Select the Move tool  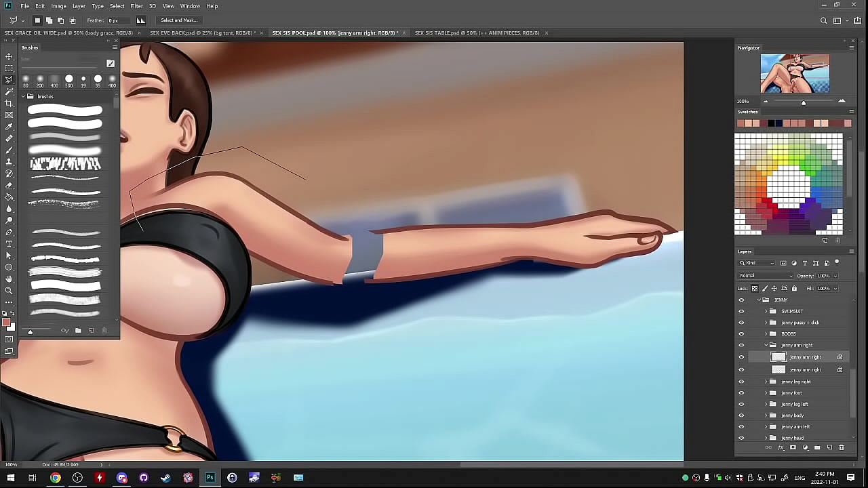tap(9, 56)
